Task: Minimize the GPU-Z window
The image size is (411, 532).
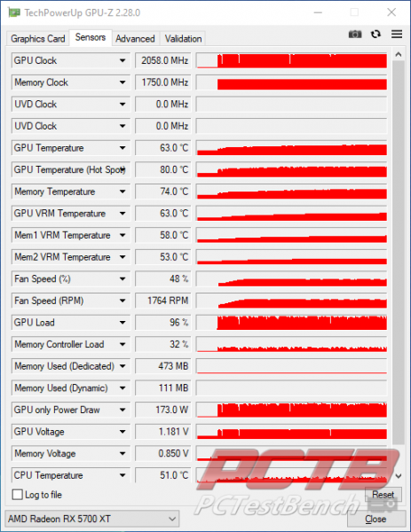Action: [318, 12]
